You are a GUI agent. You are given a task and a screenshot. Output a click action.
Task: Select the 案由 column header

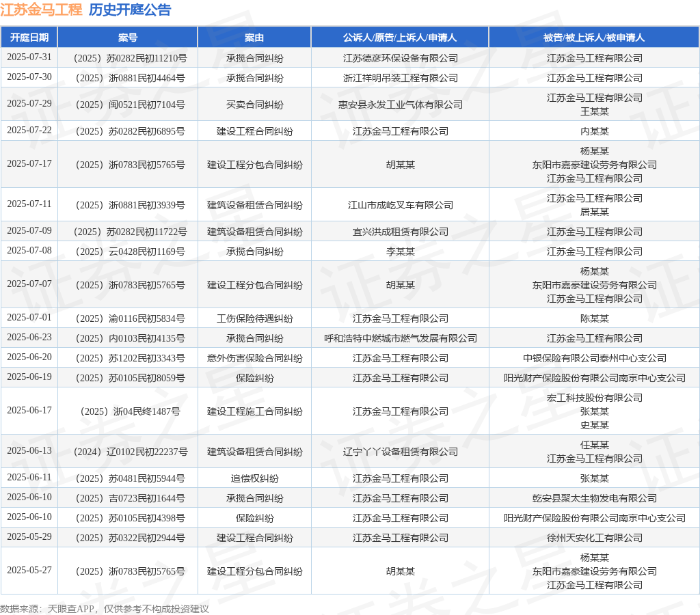tap(254, 38)
